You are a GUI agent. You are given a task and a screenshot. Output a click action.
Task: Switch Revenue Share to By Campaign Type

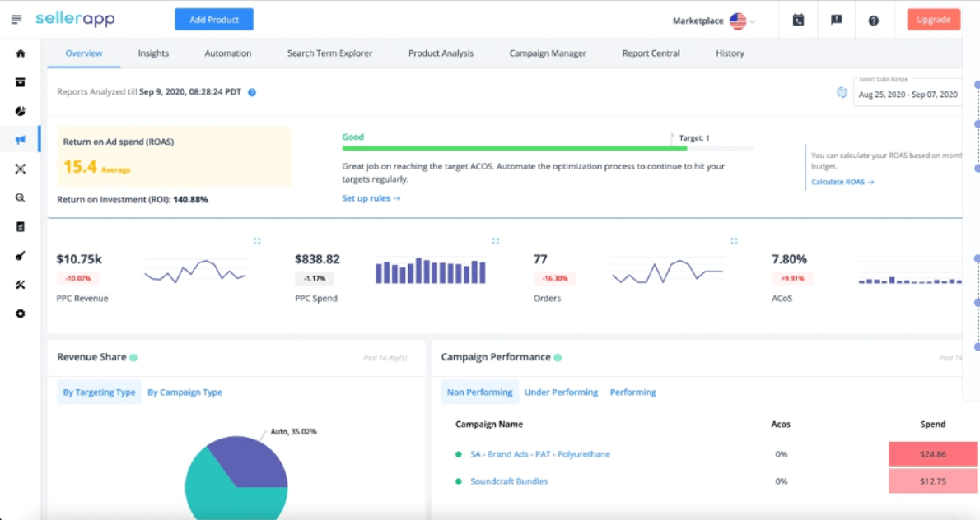tap(184, 392)
